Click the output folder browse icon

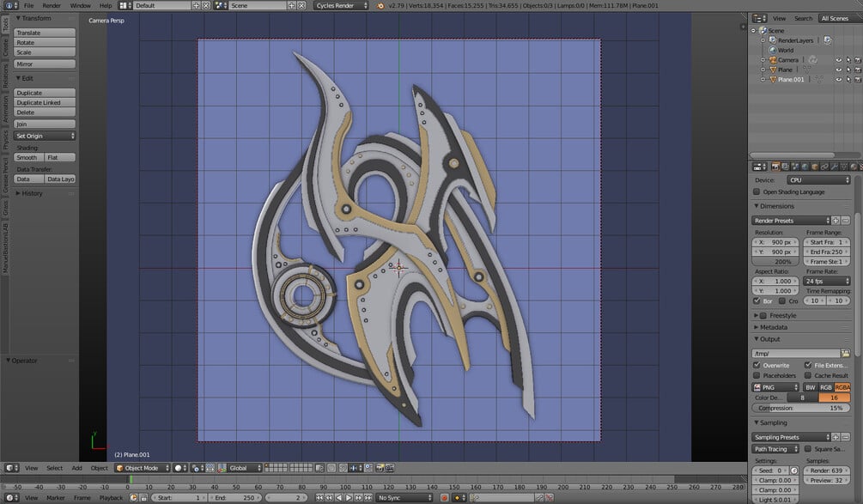coord(845,353)
